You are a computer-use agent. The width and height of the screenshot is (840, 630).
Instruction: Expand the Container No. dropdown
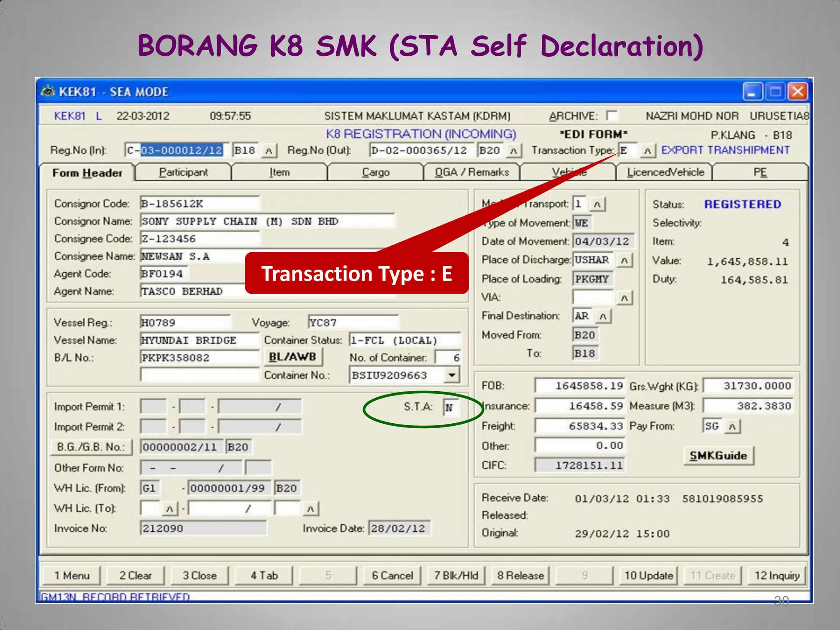452,375
